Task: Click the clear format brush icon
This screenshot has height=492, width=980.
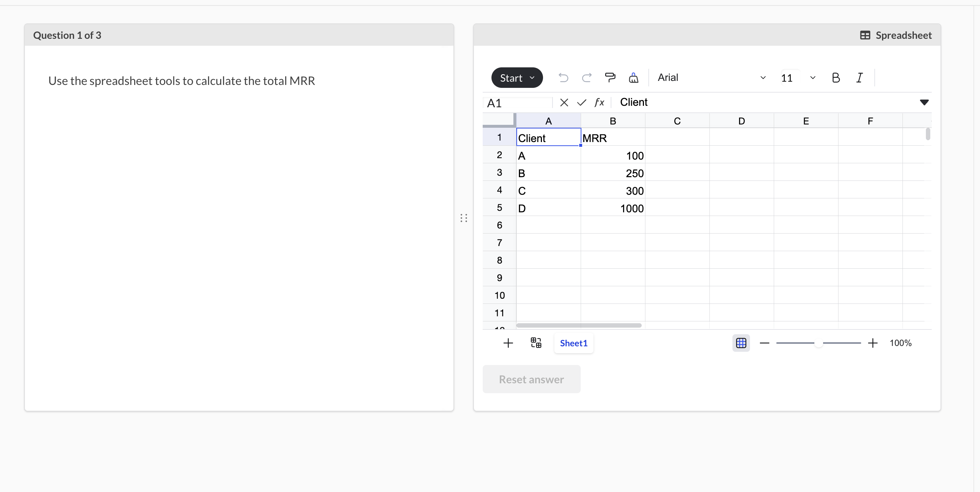Action: tap(633, 78)
